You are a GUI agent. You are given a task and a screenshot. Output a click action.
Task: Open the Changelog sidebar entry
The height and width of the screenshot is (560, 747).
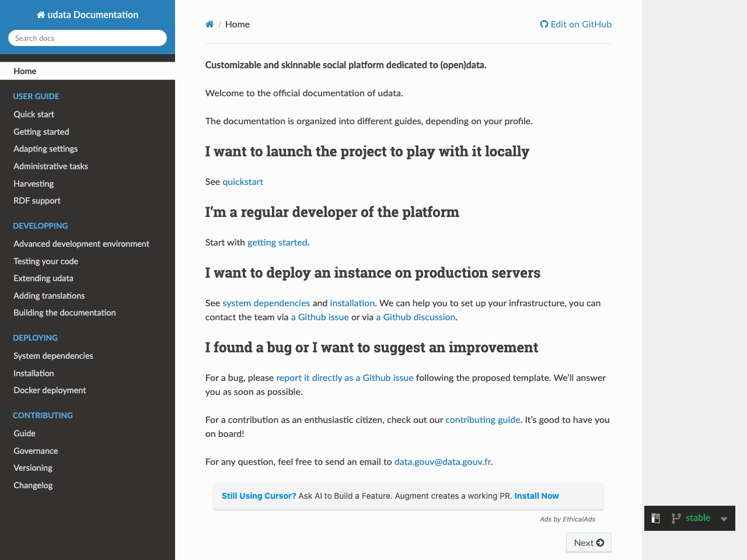[x=33, y=485]
